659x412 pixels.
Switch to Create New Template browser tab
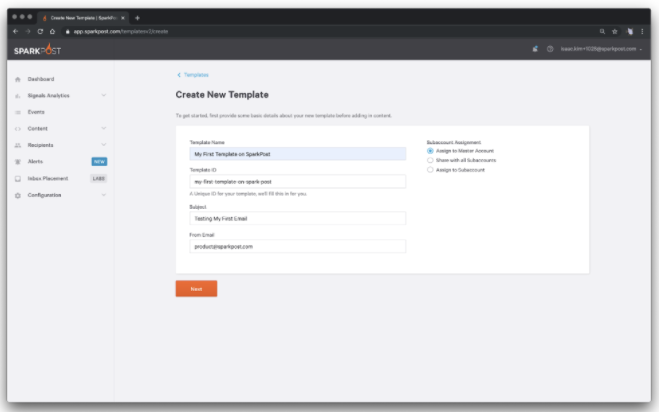click(x=82, y=18)
